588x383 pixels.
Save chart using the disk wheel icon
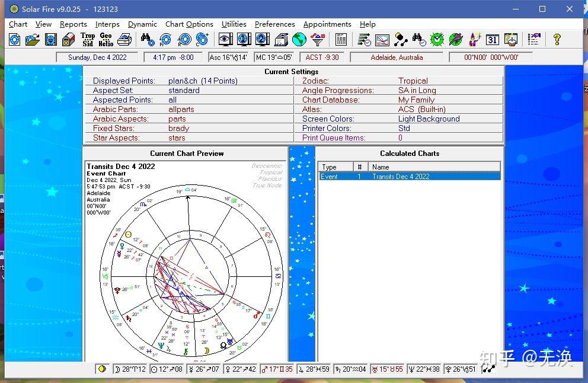(x=51, y=39)
